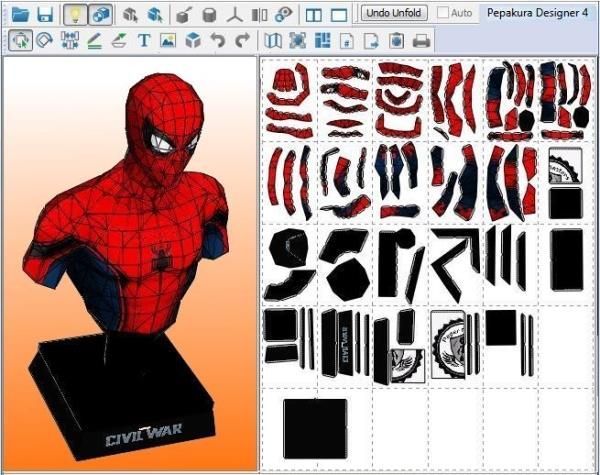Select the blue 3D part selection tool
This screenshot has height=475, width=600.
coord(155,15)
